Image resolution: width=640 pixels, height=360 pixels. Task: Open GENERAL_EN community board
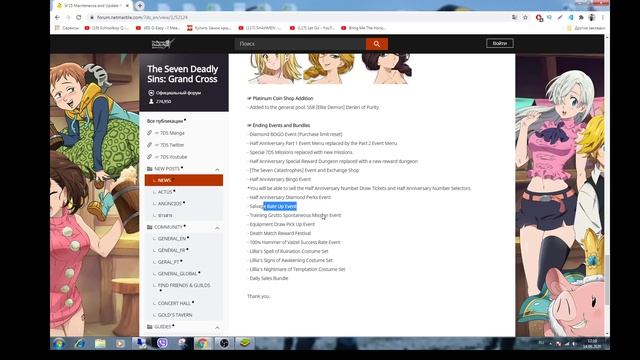(x=172, y=238)
